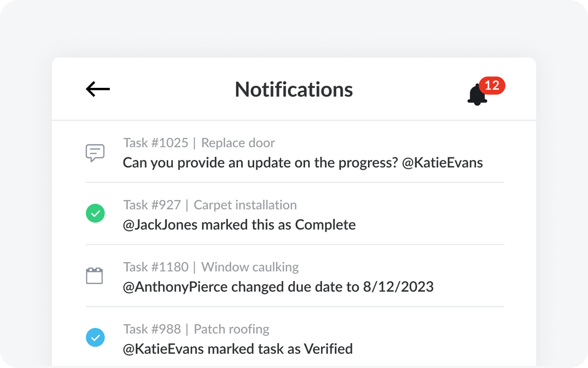
Task: Select the @KatieEvans marked Verified notification
Action: click(238, 349)
